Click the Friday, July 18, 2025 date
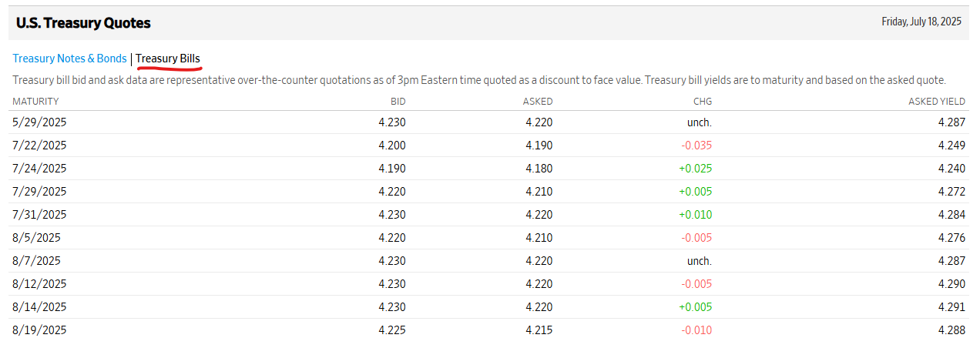 pyautogui.click(x=921, y=22)
